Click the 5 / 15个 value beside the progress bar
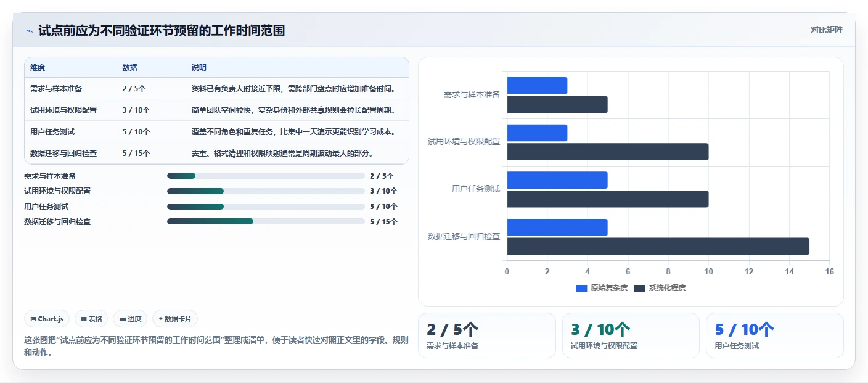Viewport: 868px width, 383px height. (383, 222)
